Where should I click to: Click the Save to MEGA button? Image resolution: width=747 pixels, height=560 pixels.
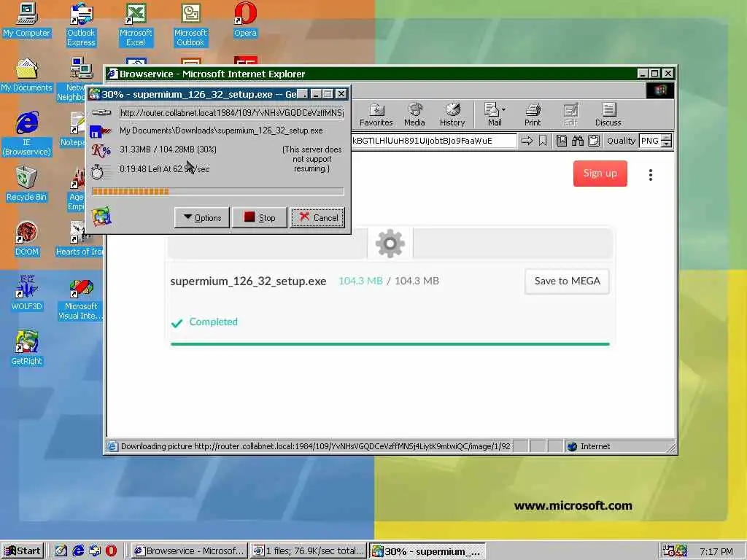point(567,281)
